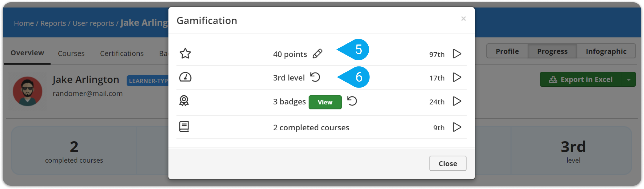Reset the 3rd level with the undo icon
Viewport: 644px width, 189px height.
[x=315, y=77]
